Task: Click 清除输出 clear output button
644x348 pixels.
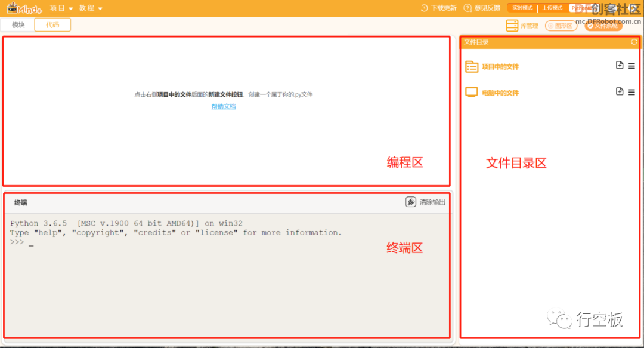Action: [x=426, y=202]
